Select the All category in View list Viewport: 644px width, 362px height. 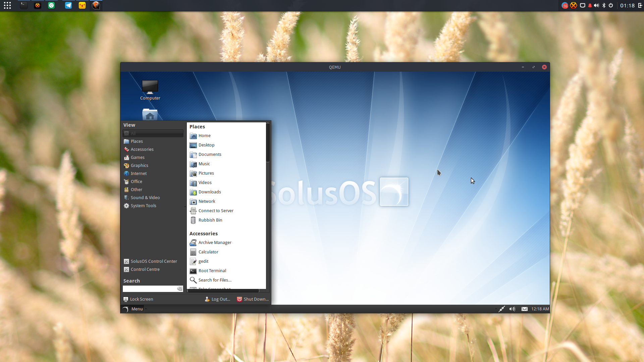(153, 133)
